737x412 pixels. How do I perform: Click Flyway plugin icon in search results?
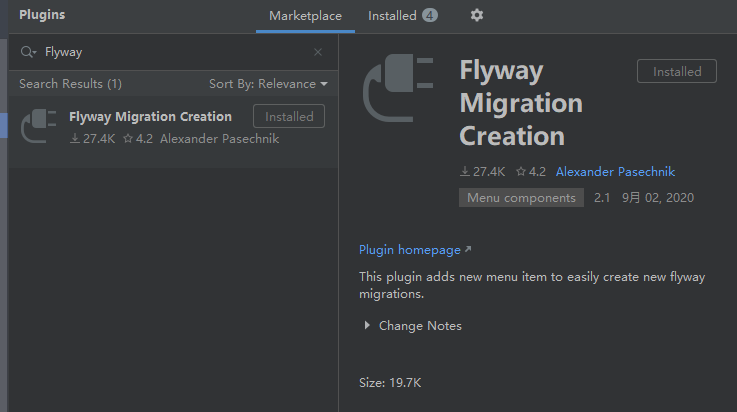tap(39, 126)
